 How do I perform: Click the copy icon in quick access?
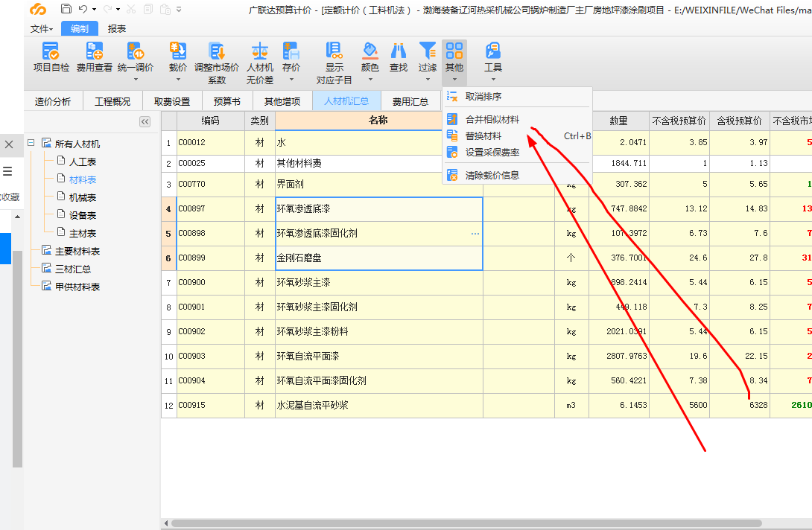coord(148,9)
